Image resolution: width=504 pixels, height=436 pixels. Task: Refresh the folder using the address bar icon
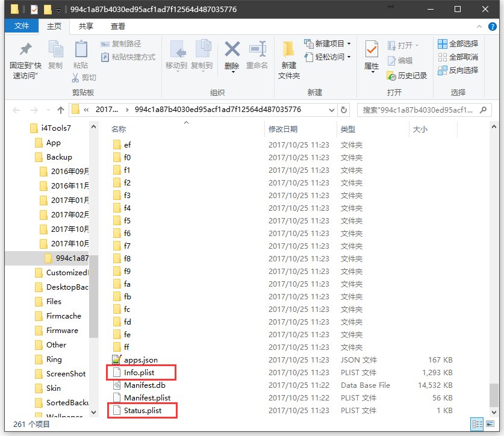coord(342,109)
